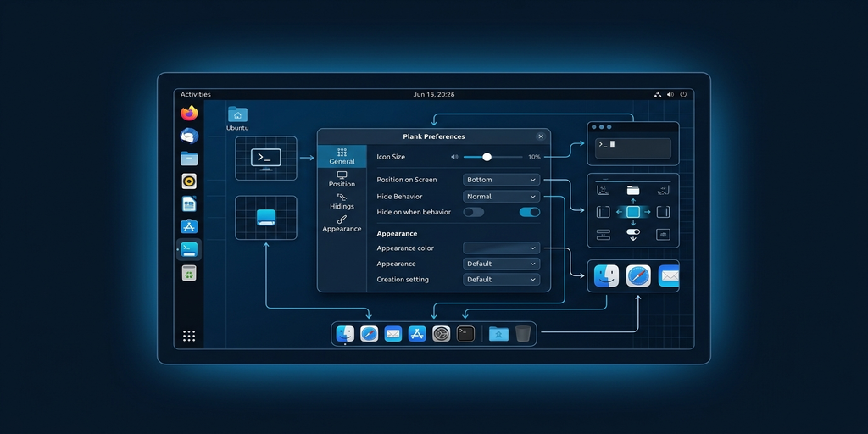Launch Thunderbird from the left dock
The width and height of the screenshot is (868, 434).
tap(189, 136)
